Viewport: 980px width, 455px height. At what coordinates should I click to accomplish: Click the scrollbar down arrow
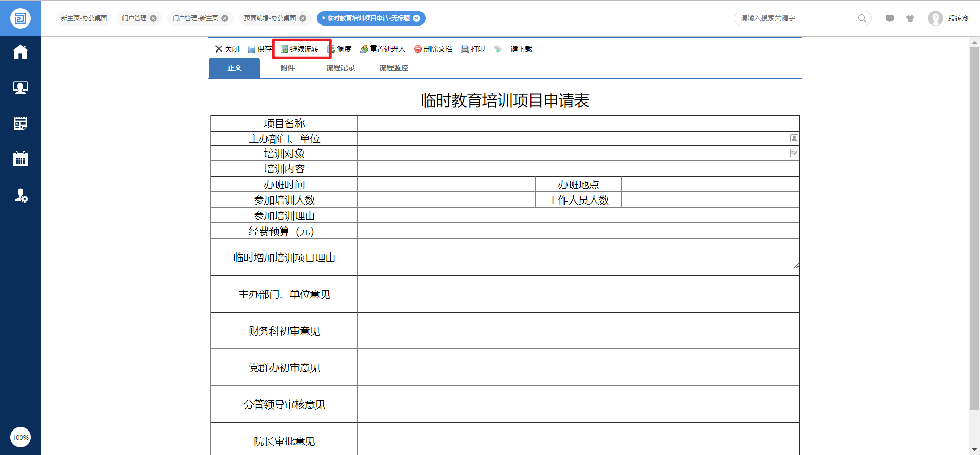click(974, 450)
